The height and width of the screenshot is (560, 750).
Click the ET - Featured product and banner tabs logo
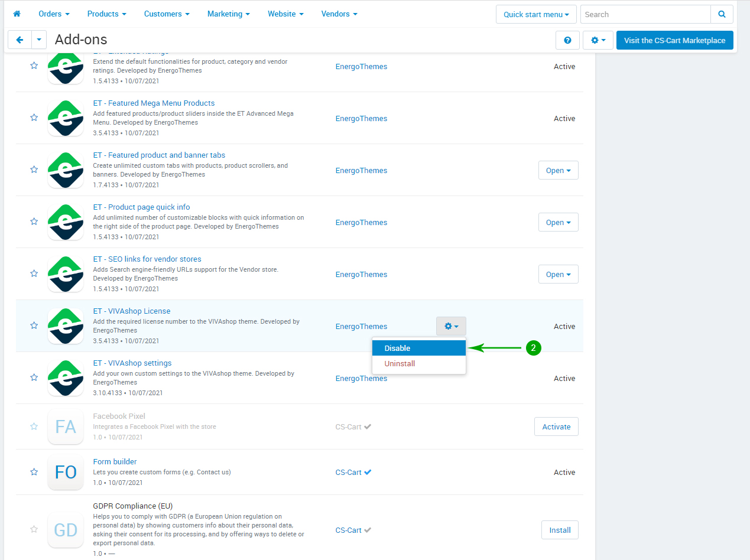pos(66,170)
